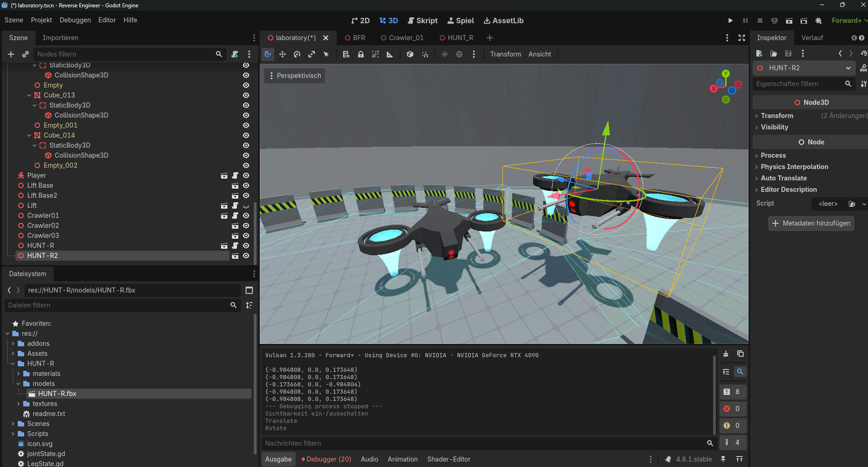Collapse the models folder in file tree
This screenshot has height=467, width=868.
tap(18, 384)
